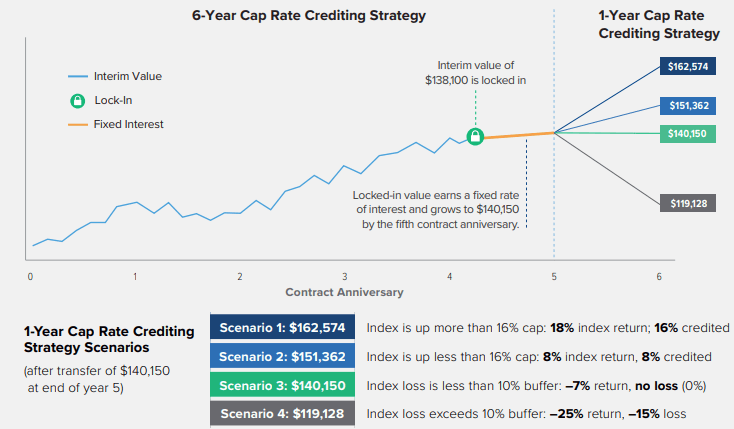The image size is (734, 429).
Task: Click the green Scenario 3: $140,150 box
Action: point(282,386)
